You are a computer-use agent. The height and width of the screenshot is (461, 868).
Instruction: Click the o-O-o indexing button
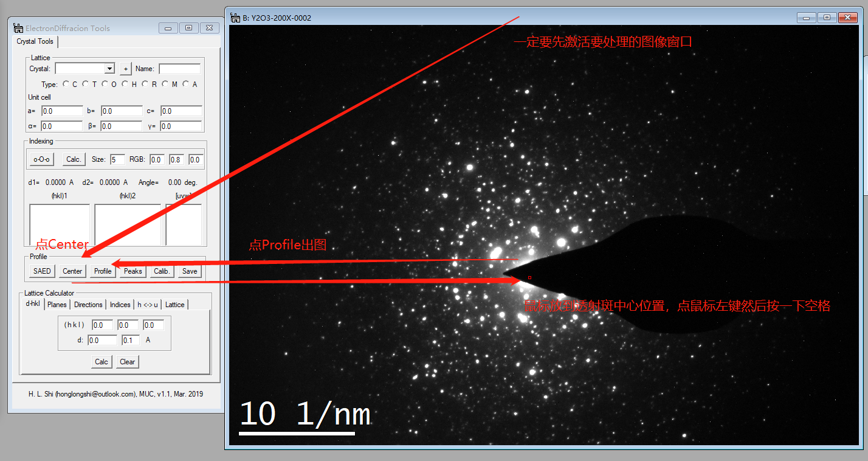[42, 159]
